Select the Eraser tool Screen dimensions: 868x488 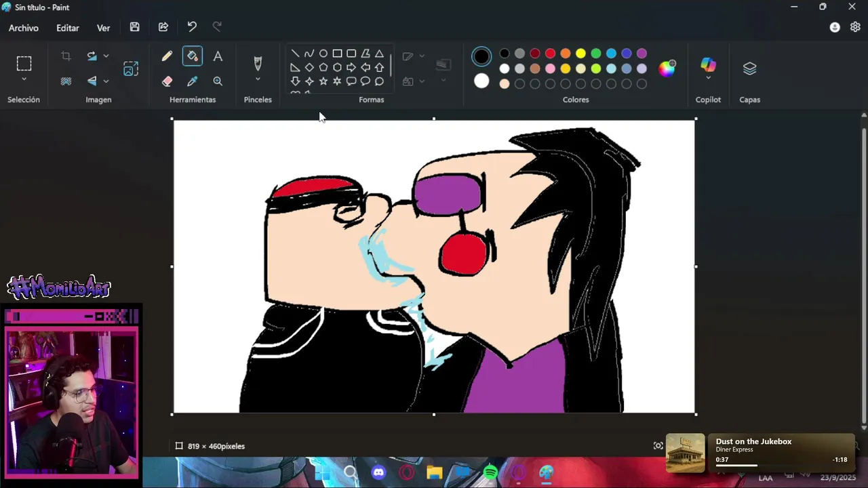tap(167, 81)
